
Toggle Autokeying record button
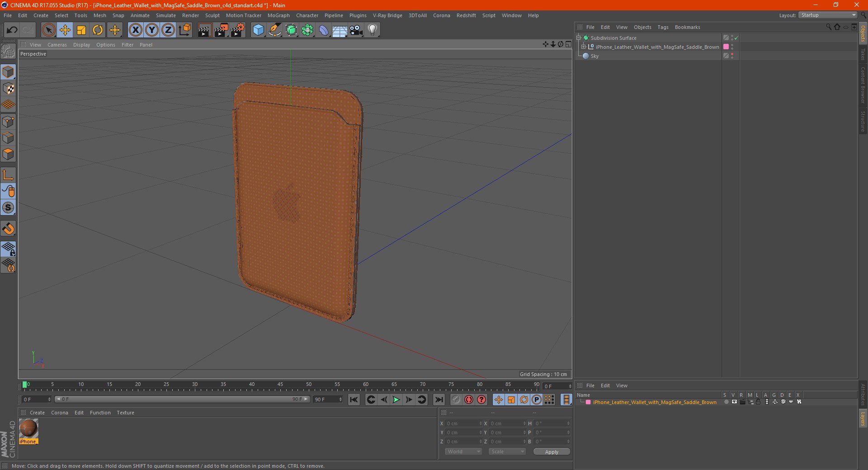point(469,399)
